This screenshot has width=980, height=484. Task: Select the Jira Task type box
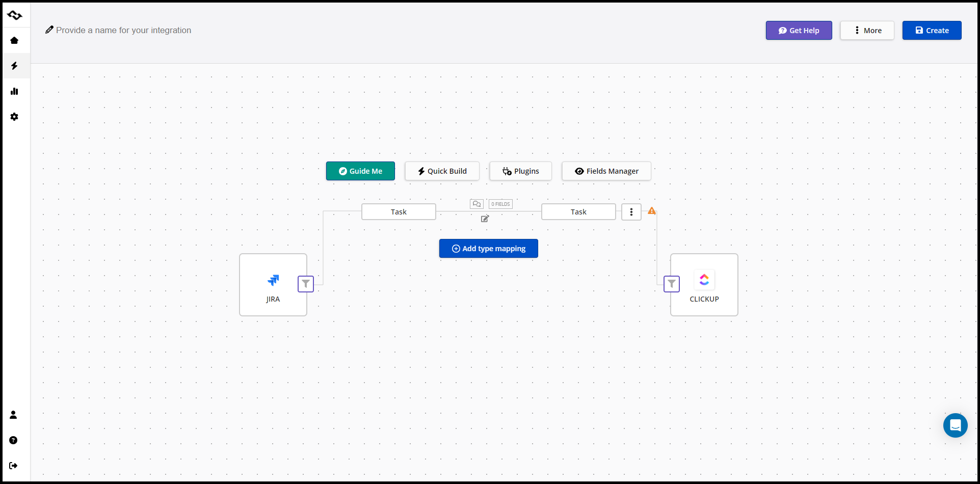point(399,212)
